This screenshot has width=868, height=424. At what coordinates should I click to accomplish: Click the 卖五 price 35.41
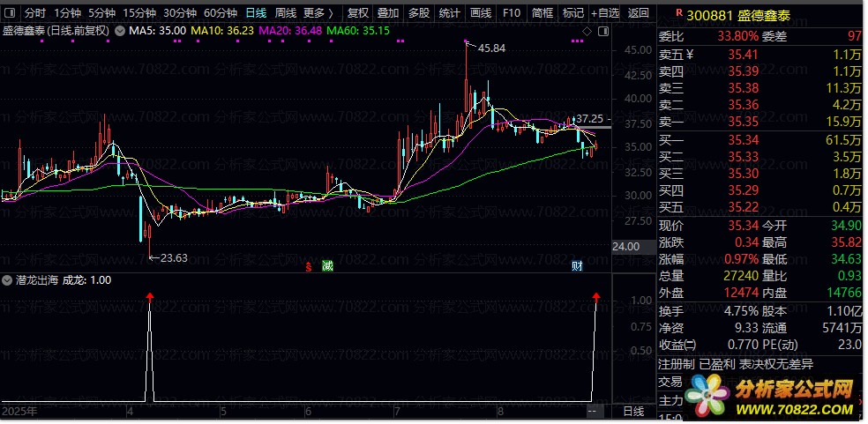click(x=743, y=55)
